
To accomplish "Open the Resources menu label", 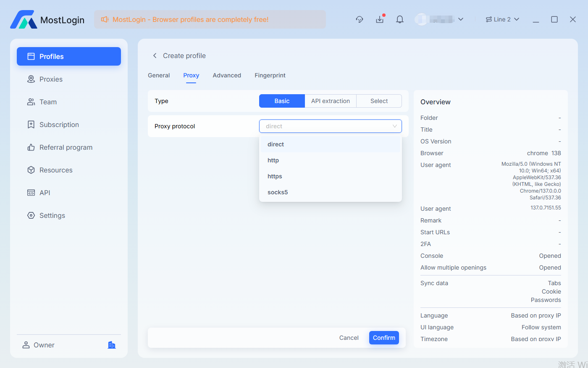I will pos(56,170).
